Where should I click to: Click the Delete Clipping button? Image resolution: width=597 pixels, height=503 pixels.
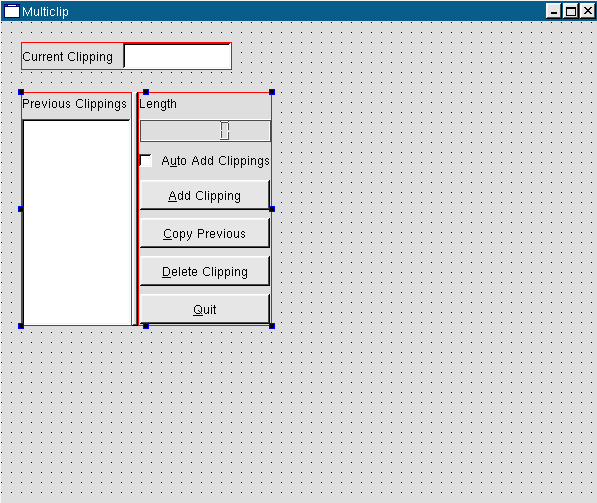click(205, 271)
